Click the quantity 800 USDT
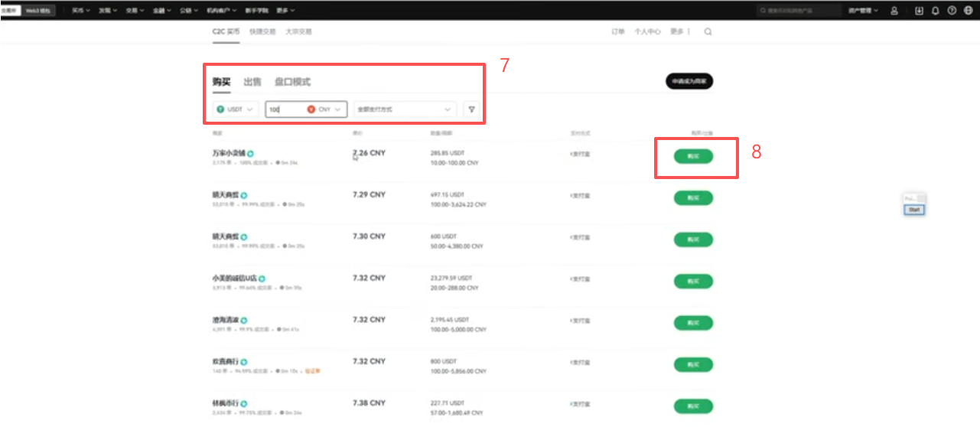The width and height of the screenshot is (980, 427). tap(443, 362)
